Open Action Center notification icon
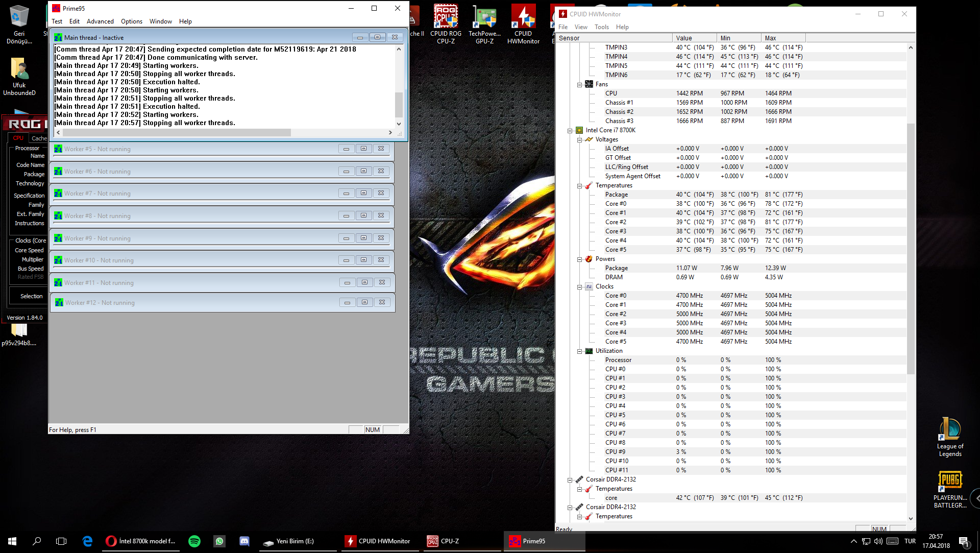This screenshot has width=980, height=553. coord(963,541)
